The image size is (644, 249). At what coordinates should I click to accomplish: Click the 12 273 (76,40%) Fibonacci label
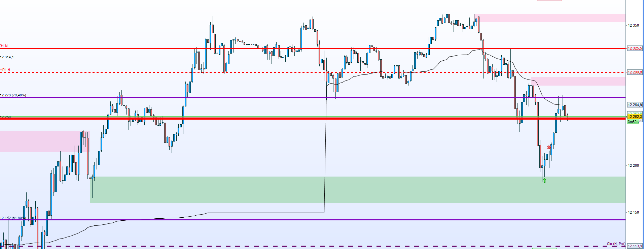[13, 95]
